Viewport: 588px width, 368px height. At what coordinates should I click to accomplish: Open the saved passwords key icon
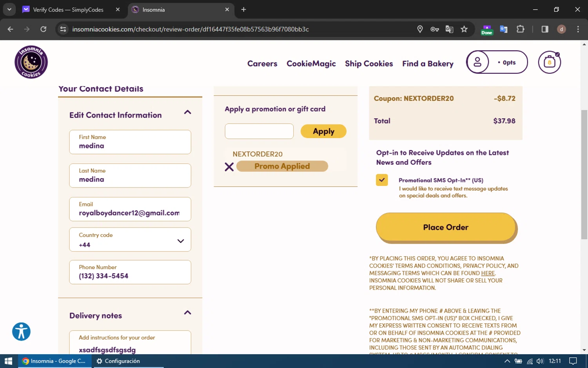[x=434, y=29]
